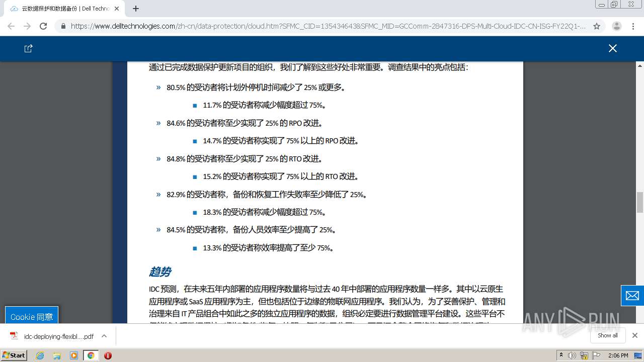Close the document viewer overlay
Viewport: 644px width, 362px height.
click(x=612, y=48)
